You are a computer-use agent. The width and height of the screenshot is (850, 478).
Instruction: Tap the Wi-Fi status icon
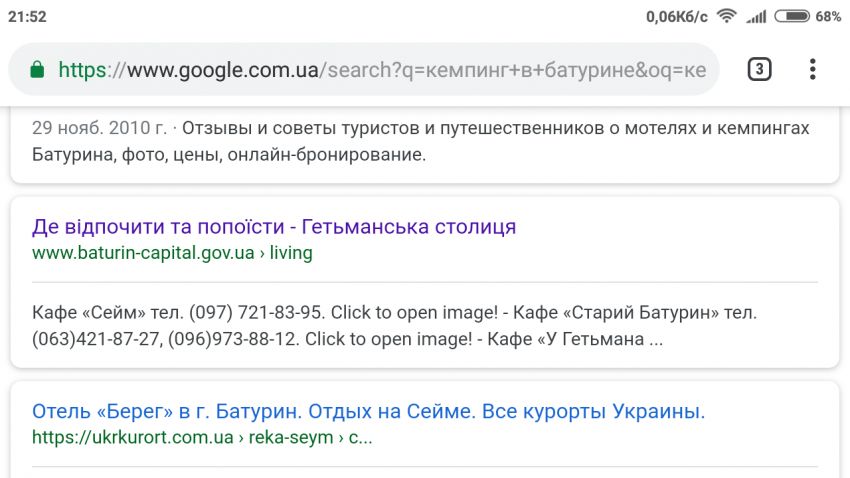coord(726,16)
